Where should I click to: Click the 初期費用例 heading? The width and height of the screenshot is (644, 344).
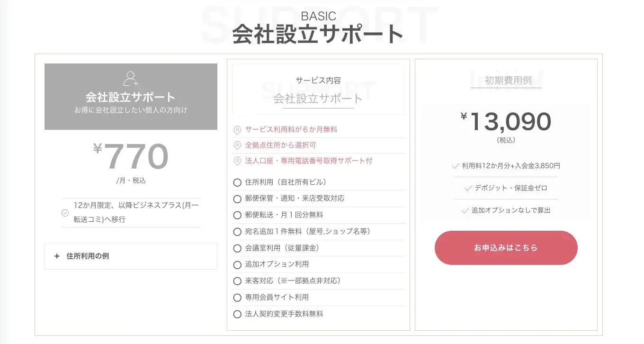[x=506, y=80]
